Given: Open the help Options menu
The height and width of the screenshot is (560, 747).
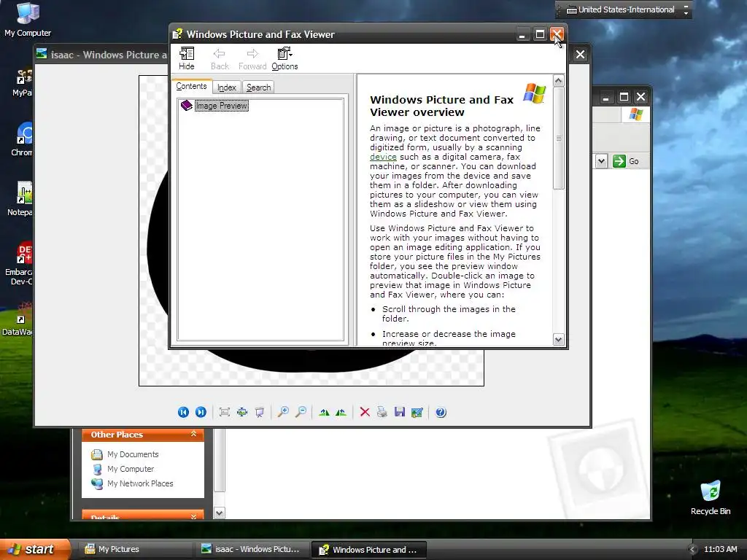Looking at the screenshot, I should (x=285, y=58).
